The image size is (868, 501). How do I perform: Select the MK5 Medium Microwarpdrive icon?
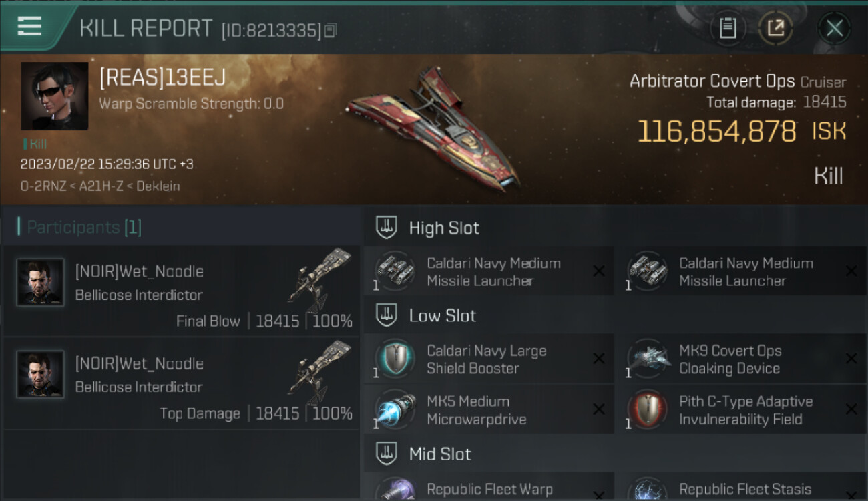(x=395, y=410)
